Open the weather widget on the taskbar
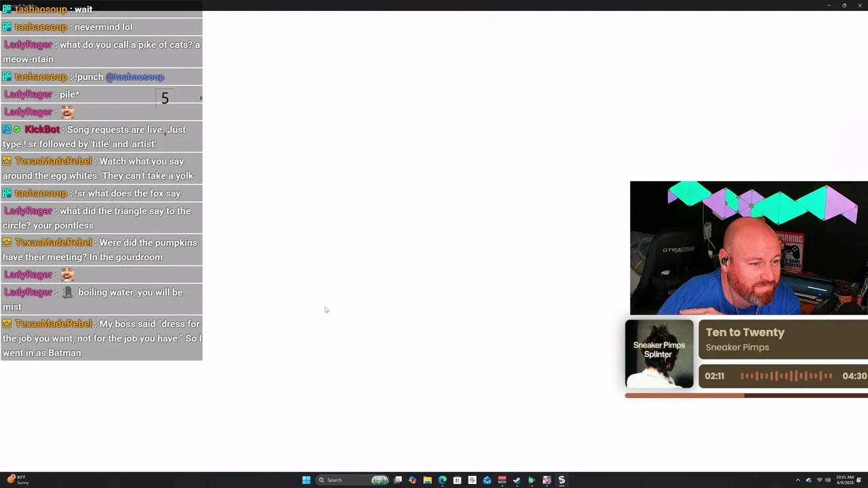The width and height of the screenshot is (868, 488). [x=18, y=480]
